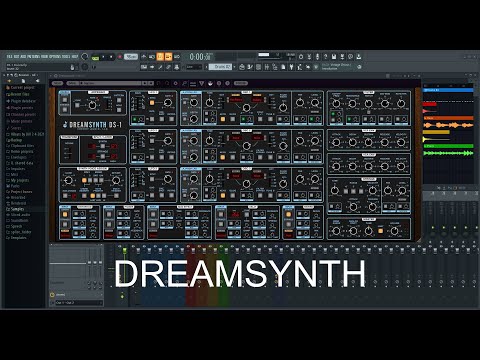Open the HELP menu

pos(75,57)
